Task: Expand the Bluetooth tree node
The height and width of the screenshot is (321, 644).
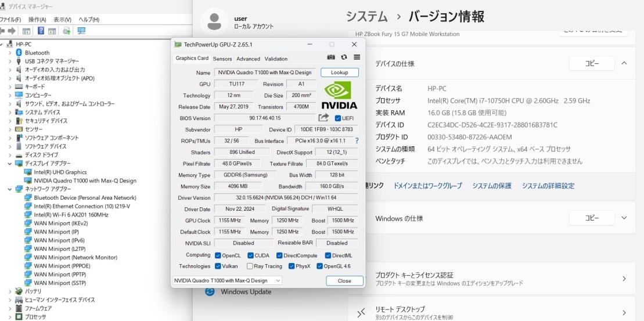Action: point(10,53)
